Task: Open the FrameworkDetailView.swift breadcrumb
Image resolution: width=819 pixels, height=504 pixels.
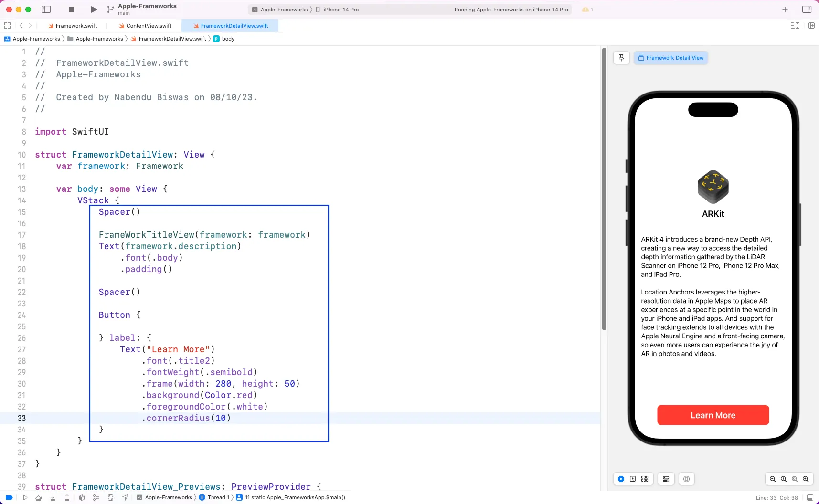Action: 168,39
